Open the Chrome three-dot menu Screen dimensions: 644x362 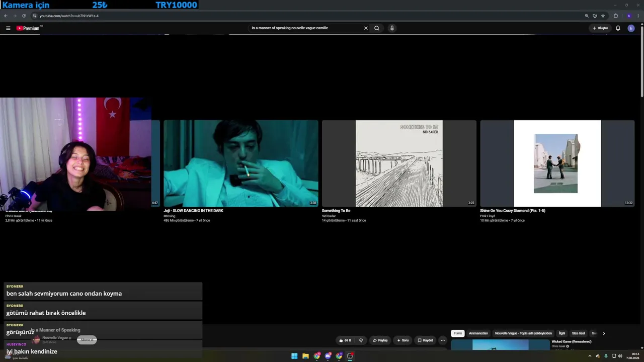coord(638,16)
